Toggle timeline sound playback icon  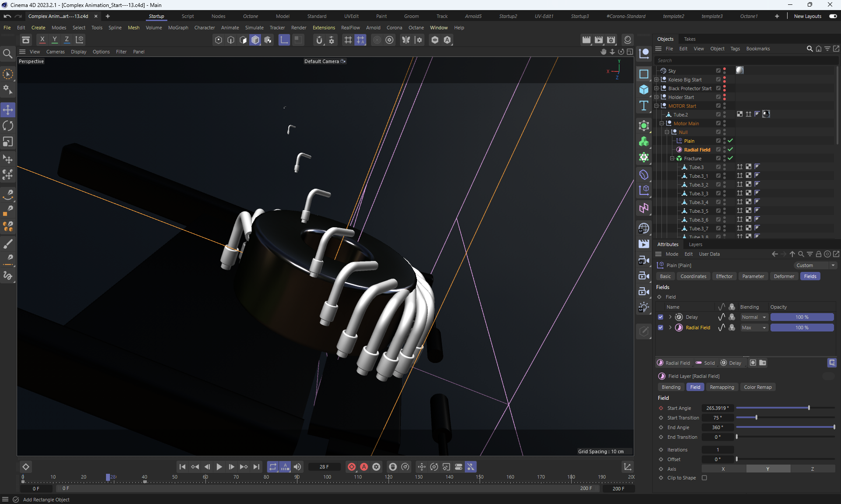point(297,467)
